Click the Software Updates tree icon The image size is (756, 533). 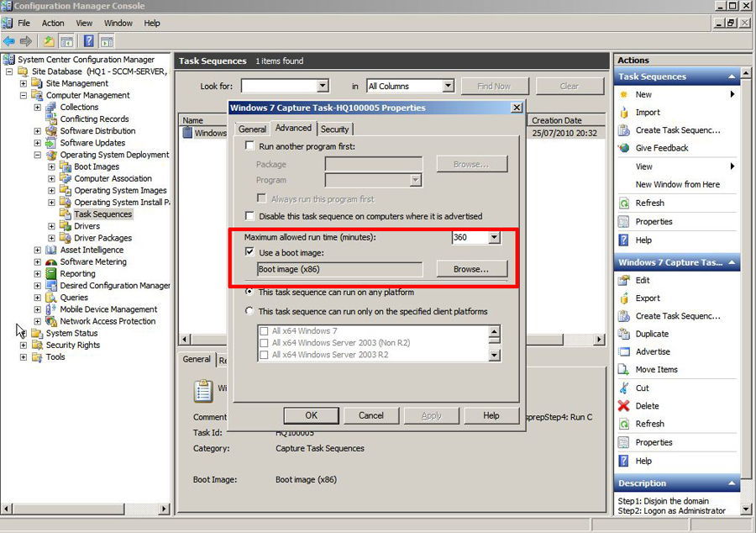point(51,143)
